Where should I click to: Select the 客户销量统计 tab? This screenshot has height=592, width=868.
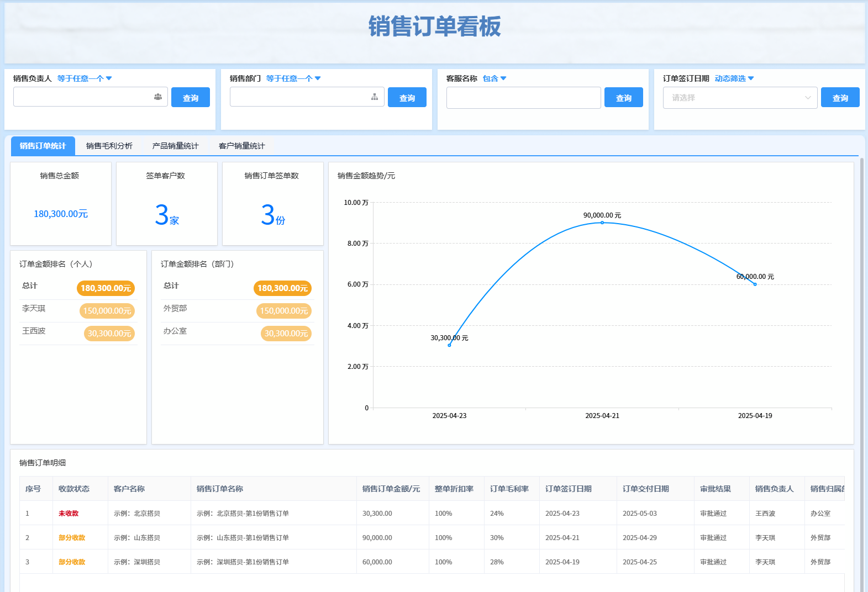(x=241, y=146)
